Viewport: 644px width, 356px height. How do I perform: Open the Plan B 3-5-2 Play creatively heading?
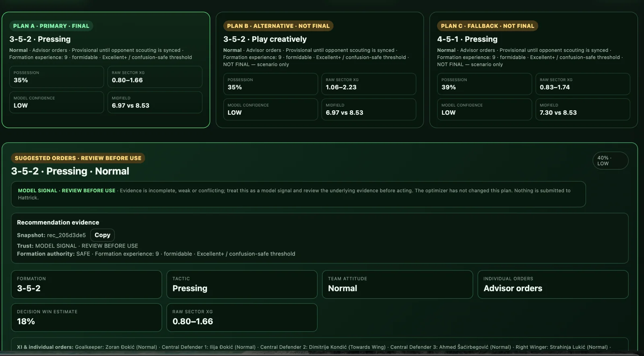pos(265,39)
